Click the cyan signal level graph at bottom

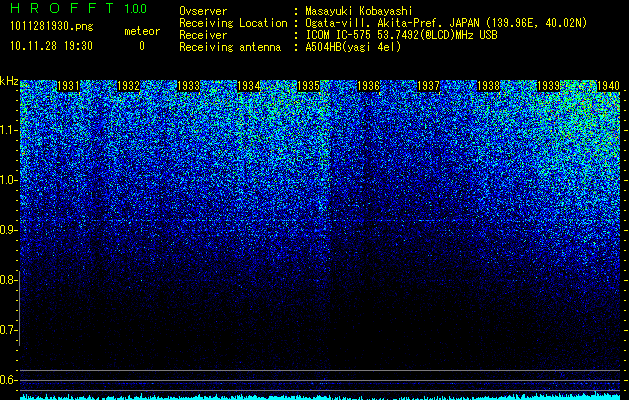(320, 396)
